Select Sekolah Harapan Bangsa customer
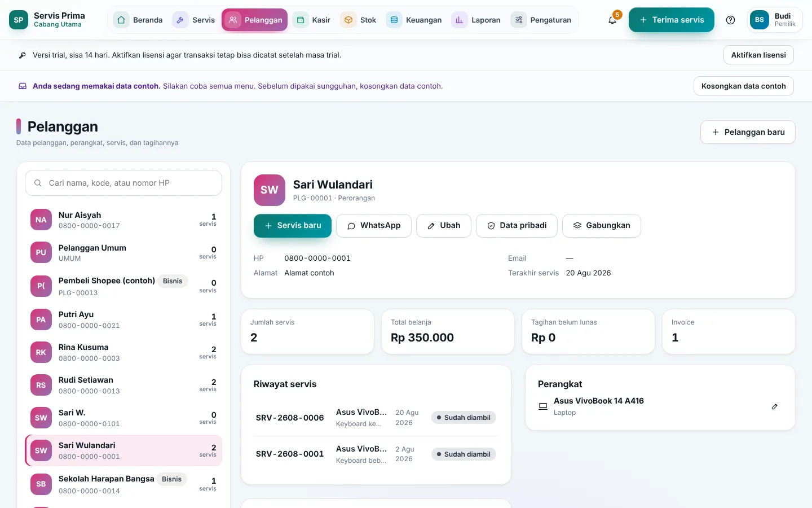812x508 pixels. point(123,484)
